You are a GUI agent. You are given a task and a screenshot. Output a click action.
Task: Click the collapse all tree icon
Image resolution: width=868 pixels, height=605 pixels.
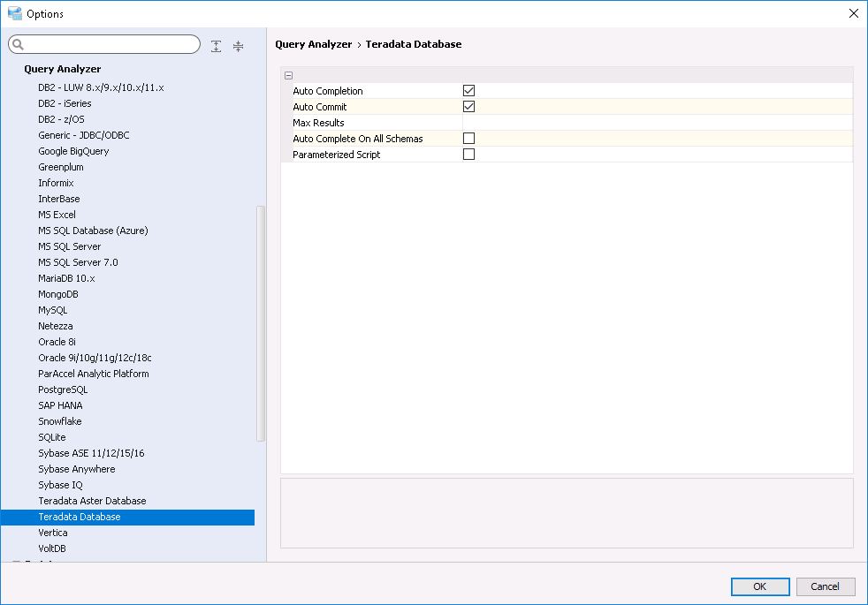point(238,46)
